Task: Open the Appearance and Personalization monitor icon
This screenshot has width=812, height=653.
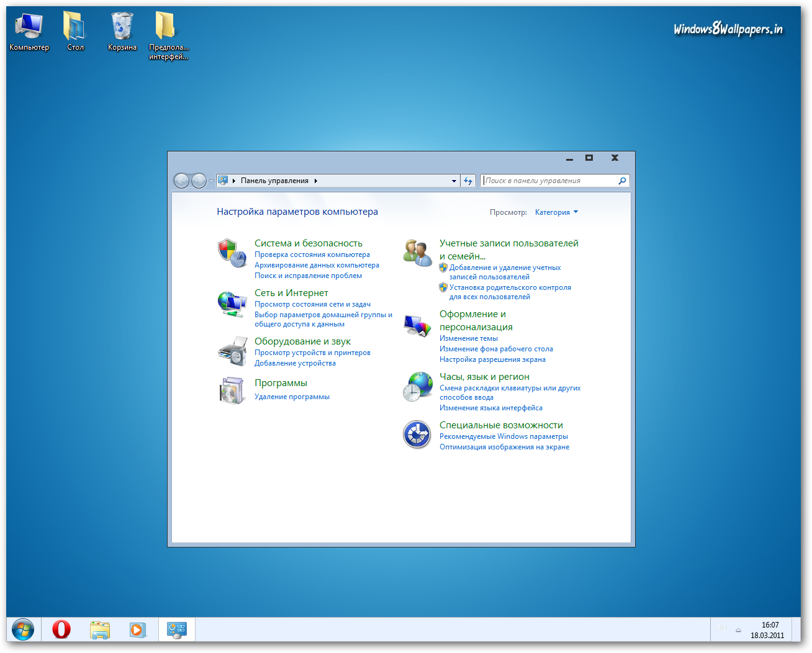Action: tap(417, 325)
